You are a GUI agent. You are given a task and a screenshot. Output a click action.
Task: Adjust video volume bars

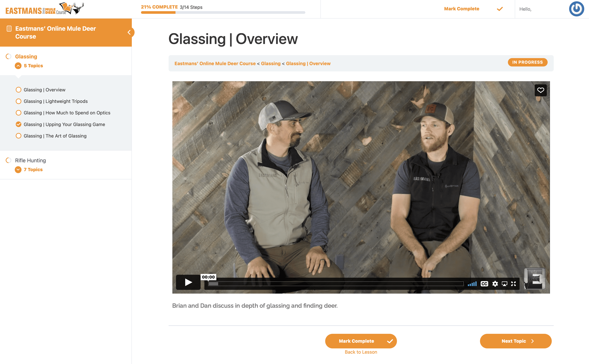pos(472,284)
